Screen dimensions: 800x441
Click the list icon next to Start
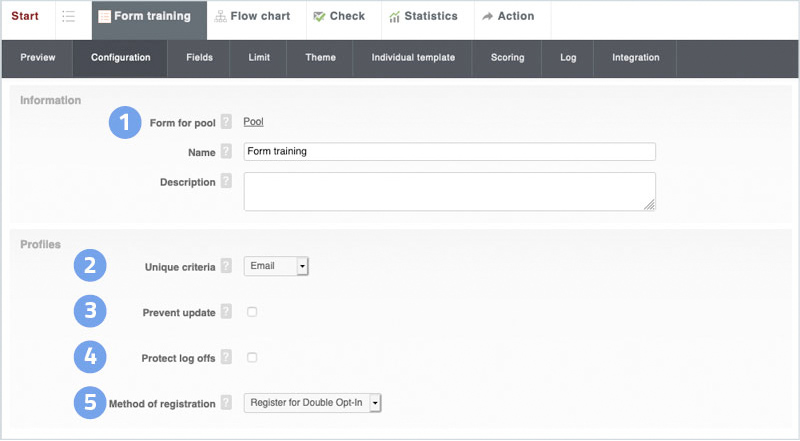(68, 17)
